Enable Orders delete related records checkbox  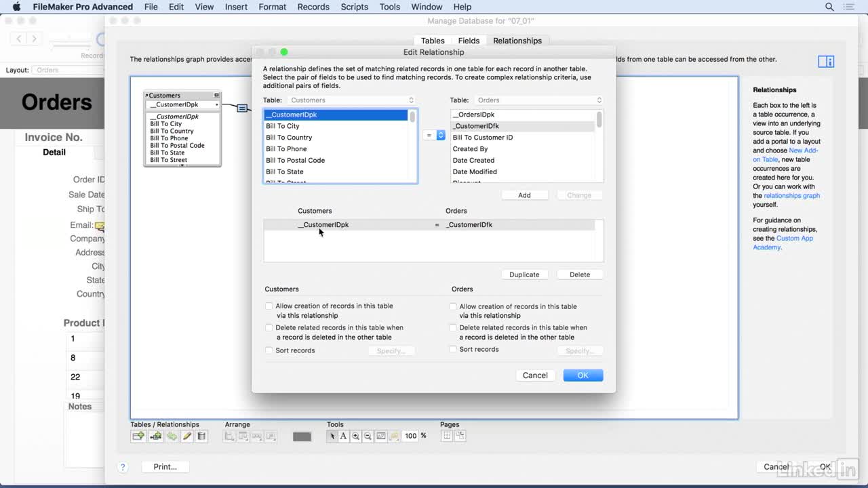453,328
